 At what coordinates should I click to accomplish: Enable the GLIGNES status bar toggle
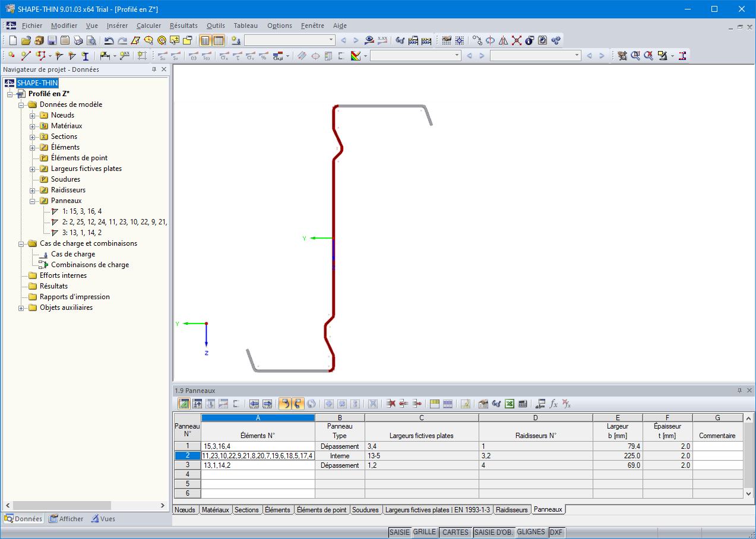click(530, 532)
